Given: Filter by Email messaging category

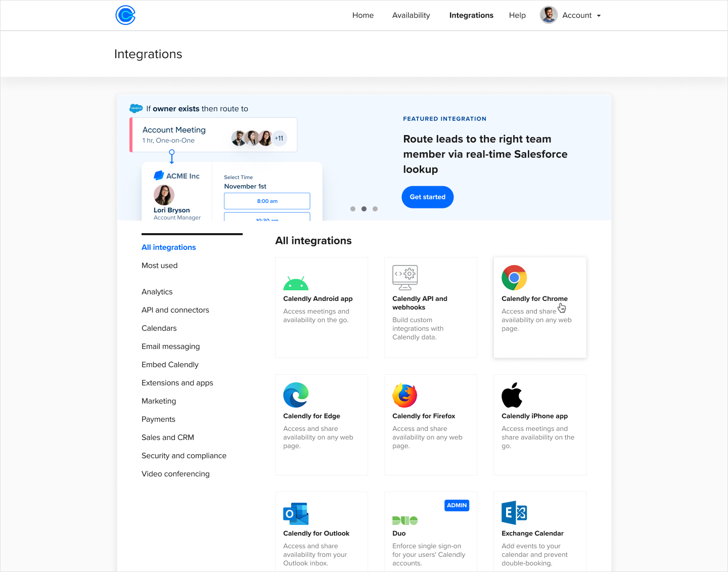Looking at the screenshot, I should (170, 346).
